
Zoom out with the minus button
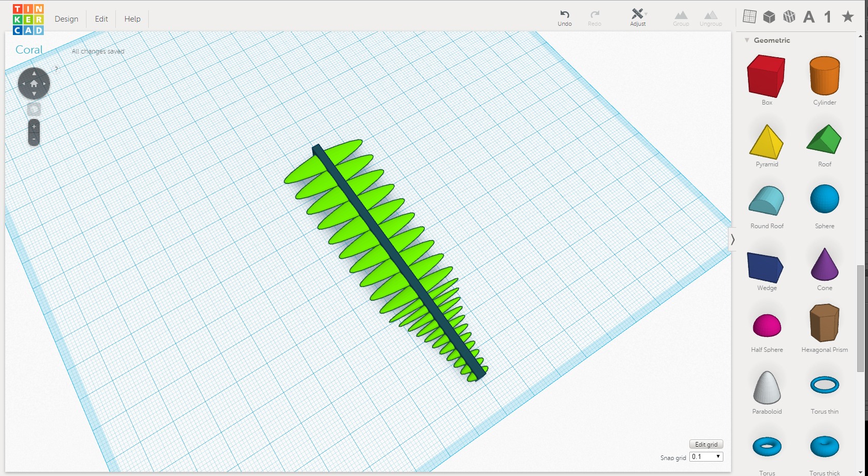coord(34,139)
